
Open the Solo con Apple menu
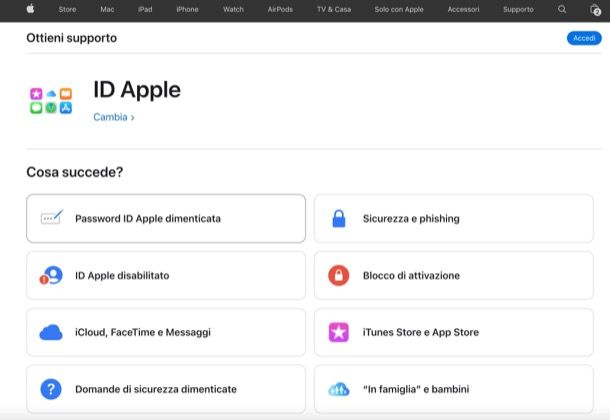point(399,9)
